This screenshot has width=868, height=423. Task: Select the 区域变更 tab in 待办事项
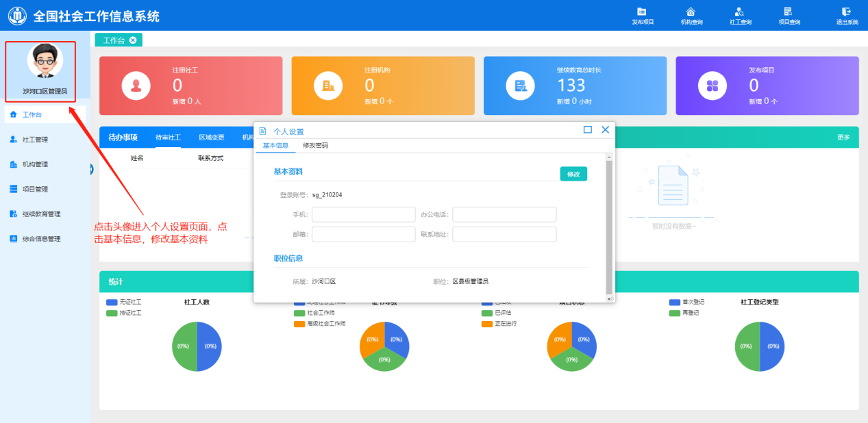tap(212, 137)
